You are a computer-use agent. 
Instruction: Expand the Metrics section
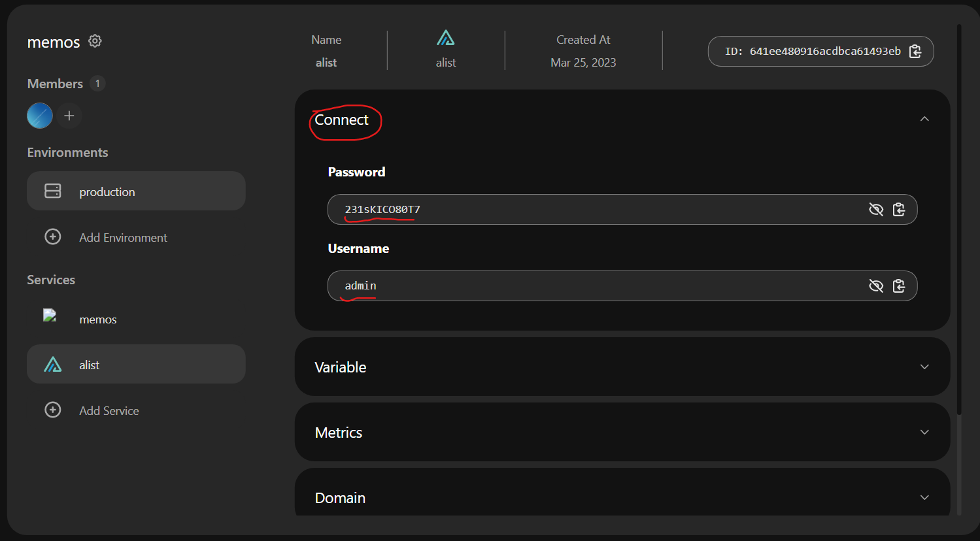pyautogui.click(x=924, y=432)
